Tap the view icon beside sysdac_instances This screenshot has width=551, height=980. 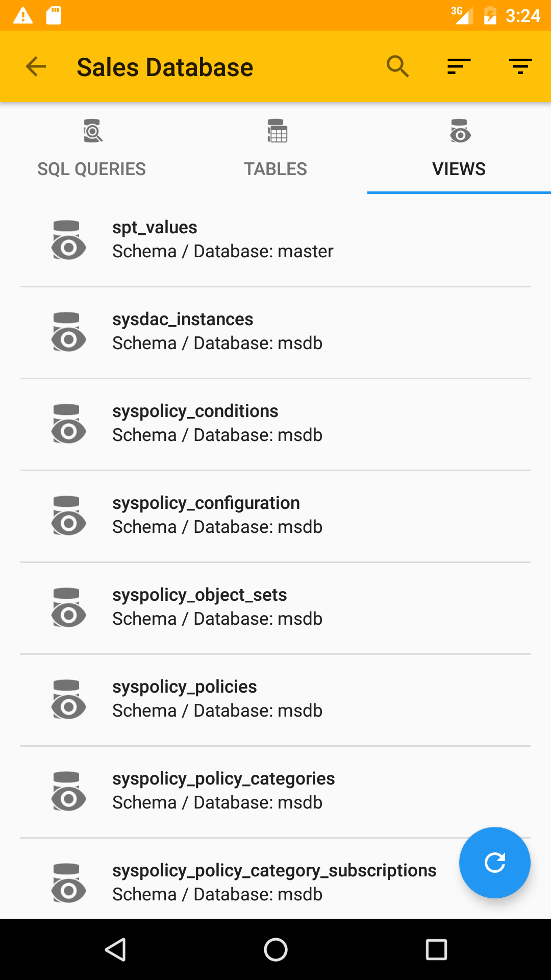point(68,332)
